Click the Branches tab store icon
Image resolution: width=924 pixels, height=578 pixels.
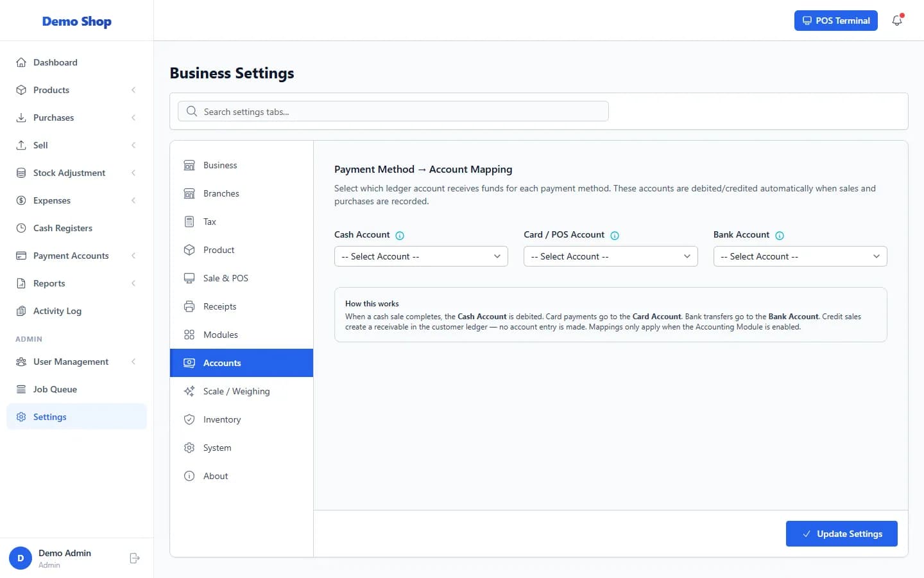point(189,193)
